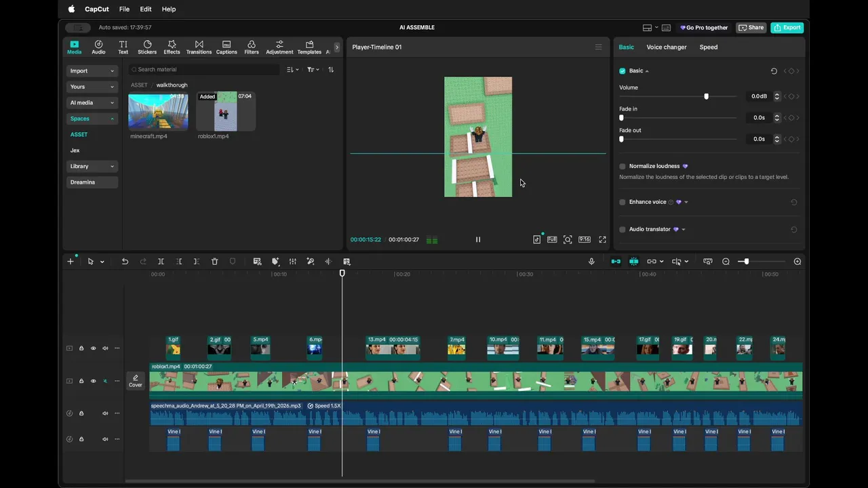Open the Audio media tab
The width and height of the screenshot is (868, 488).
[98, 47]
